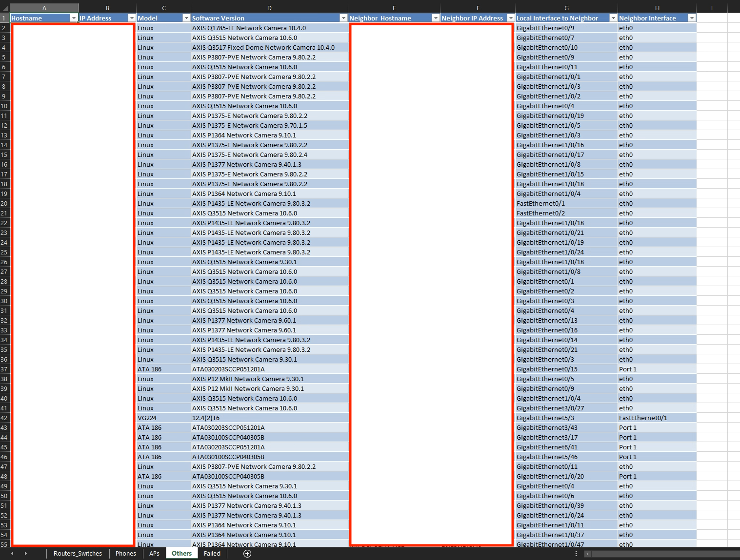Image resolution: width=740 pixels, height=560 pixels.
Task: Open the Neighbor Interface filter dropdown
Action: pos(691,18)
